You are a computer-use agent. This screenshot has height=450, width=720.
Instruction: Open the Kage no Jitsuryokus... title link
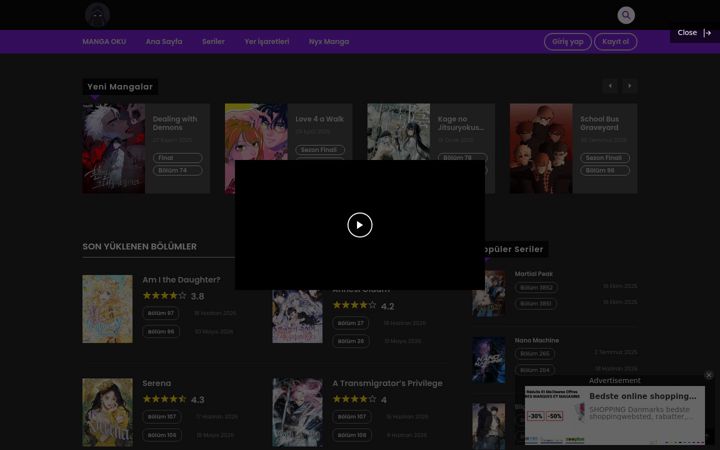pyautogui.click(x=461, y=123)
